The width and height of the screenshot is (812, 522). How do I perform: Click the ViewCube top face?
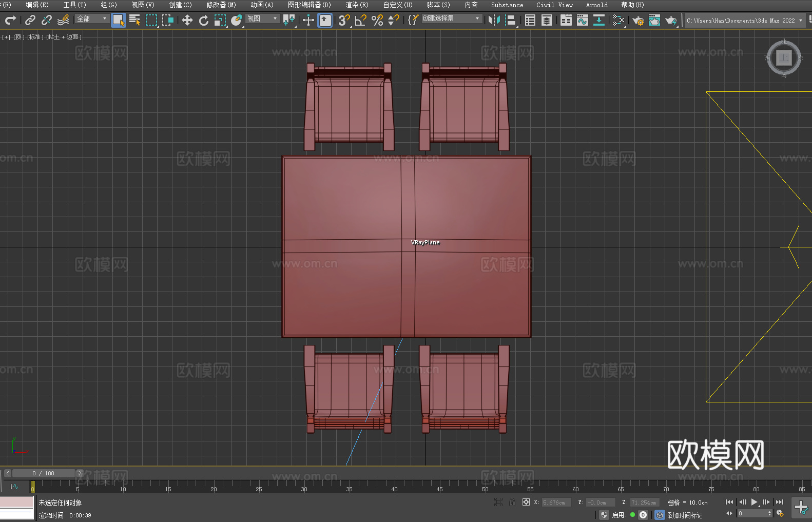[x=784, y=58]
